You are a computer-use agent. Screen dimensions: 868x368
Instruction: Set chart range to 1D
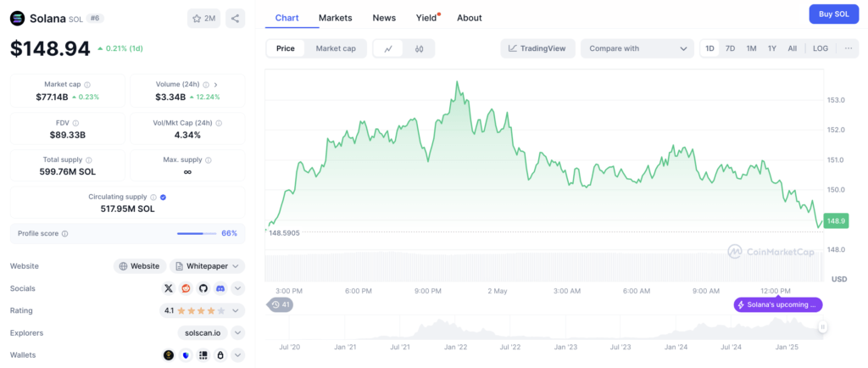[x=709, y=48]
